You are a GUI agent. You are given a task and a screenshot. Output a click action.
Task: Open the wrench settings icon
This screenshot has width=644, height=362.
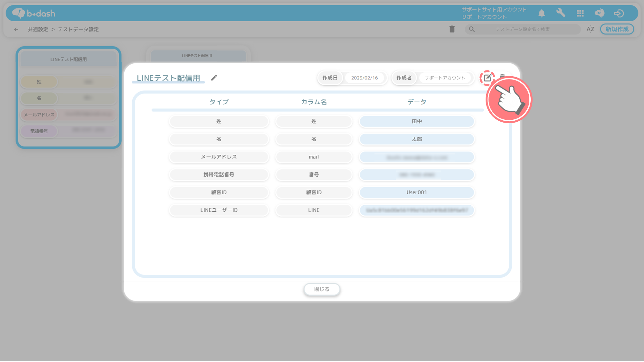561,13
